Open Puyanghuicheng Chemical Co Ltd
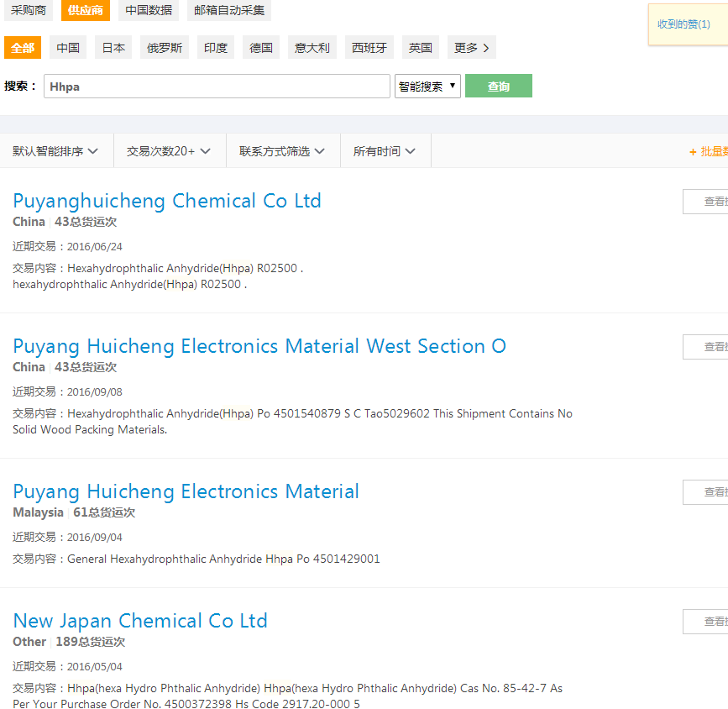The height and width of the screenshot is (709, 728). point(167,201)
